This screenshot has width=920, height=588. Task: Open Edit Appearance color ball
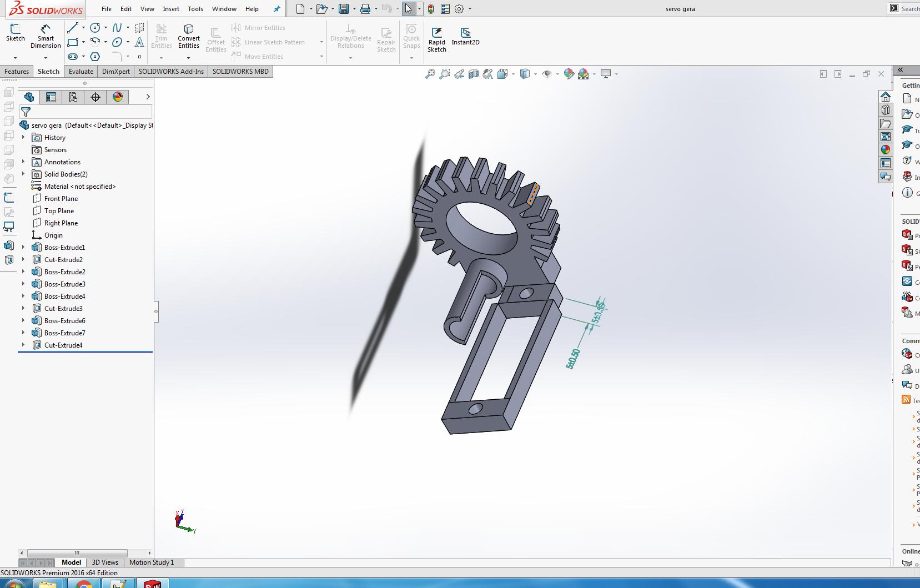pyautogui.click(x=569, y=74)
